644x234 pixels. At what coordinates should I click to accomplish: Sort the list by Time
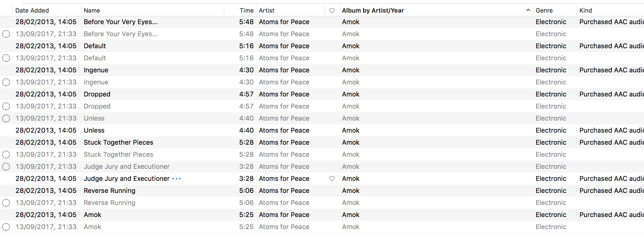point(246,10)
